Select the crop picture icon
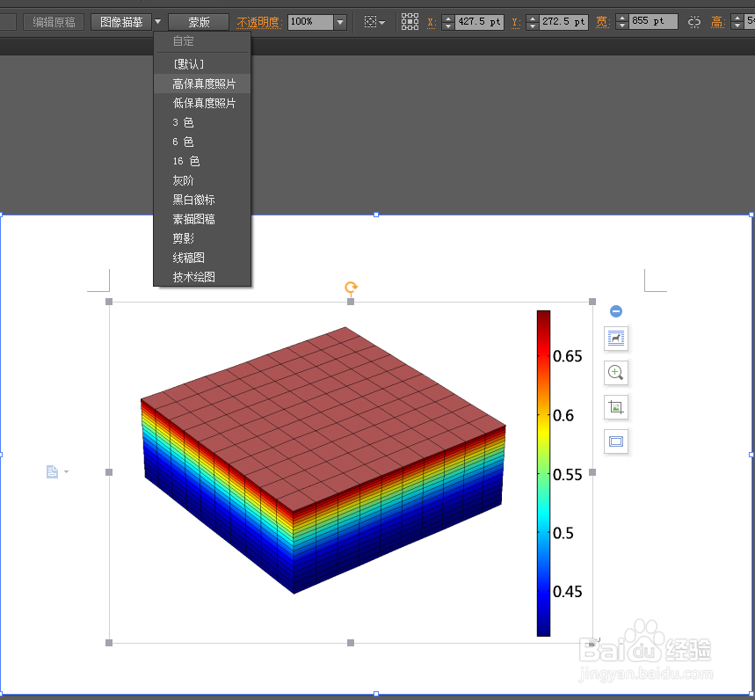 point(616,407)
